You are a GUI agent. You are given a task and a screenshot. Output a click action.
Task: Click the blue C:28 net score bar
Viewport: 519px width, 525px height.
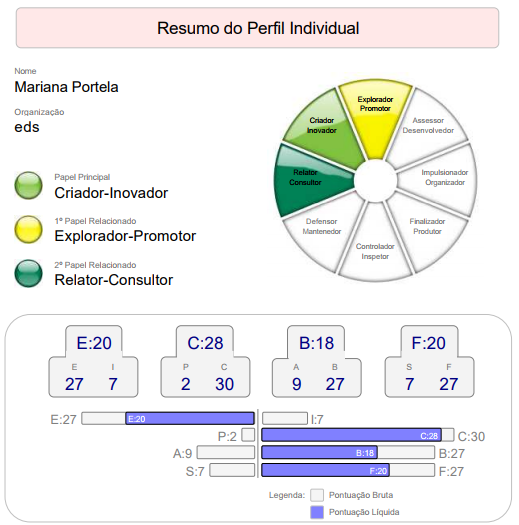point(351,435)
